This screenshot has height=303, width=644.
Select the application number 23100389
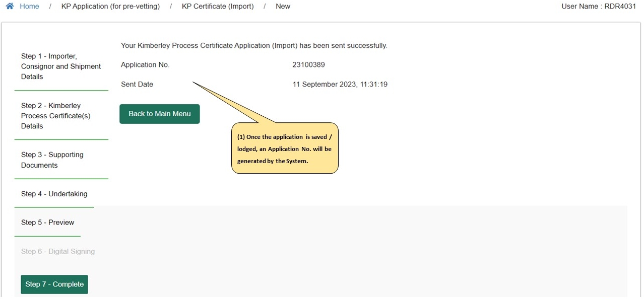tap(308, 65)
